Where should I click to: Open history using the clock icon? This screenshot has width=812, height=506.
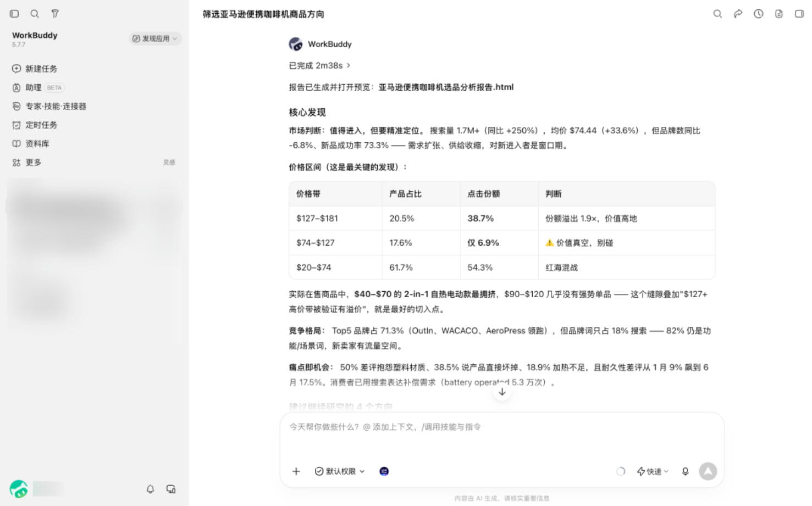pyautogui.click(x=758, y=14)
